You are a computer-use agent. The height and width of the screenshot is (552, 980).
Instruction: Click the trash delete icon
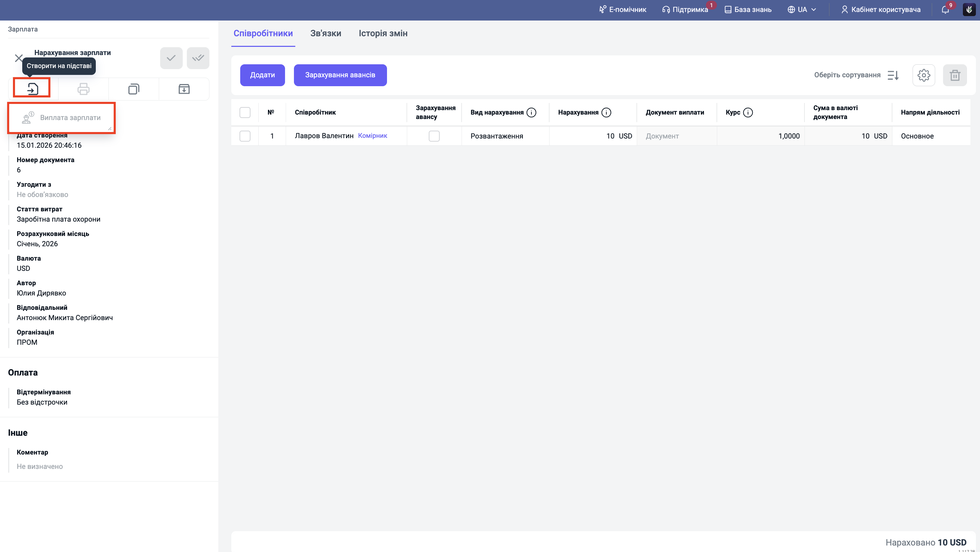click(x=955, y=75)
